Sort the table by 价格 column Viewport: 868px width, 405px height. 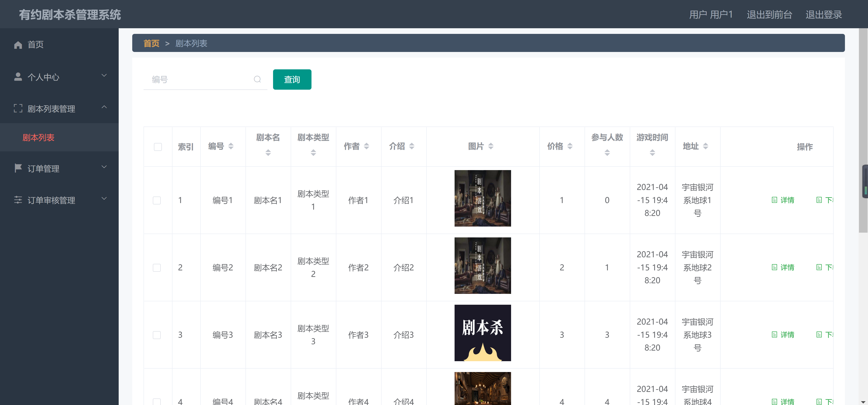570,146
